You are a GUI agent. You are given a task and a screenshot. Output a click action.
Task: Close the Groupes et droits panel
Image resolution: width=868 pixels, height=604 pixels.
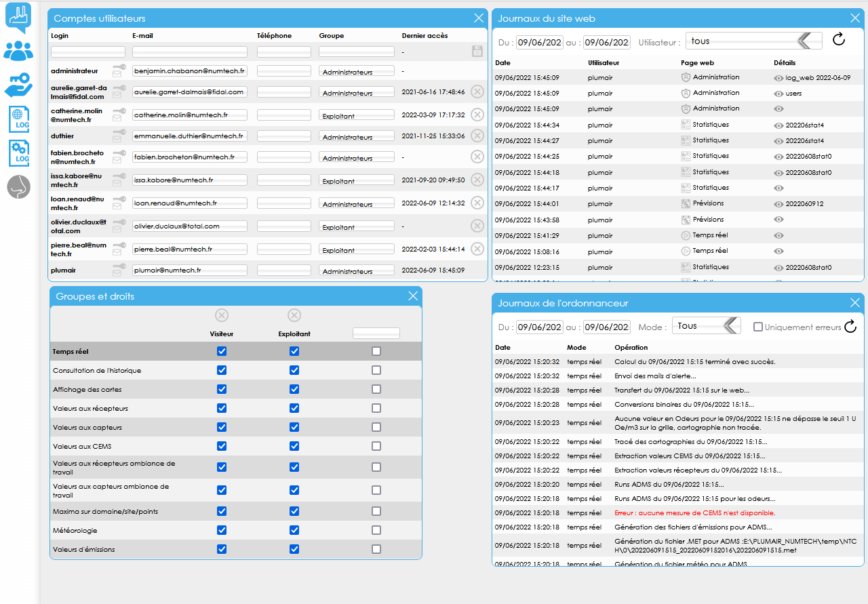click(413, 296)
